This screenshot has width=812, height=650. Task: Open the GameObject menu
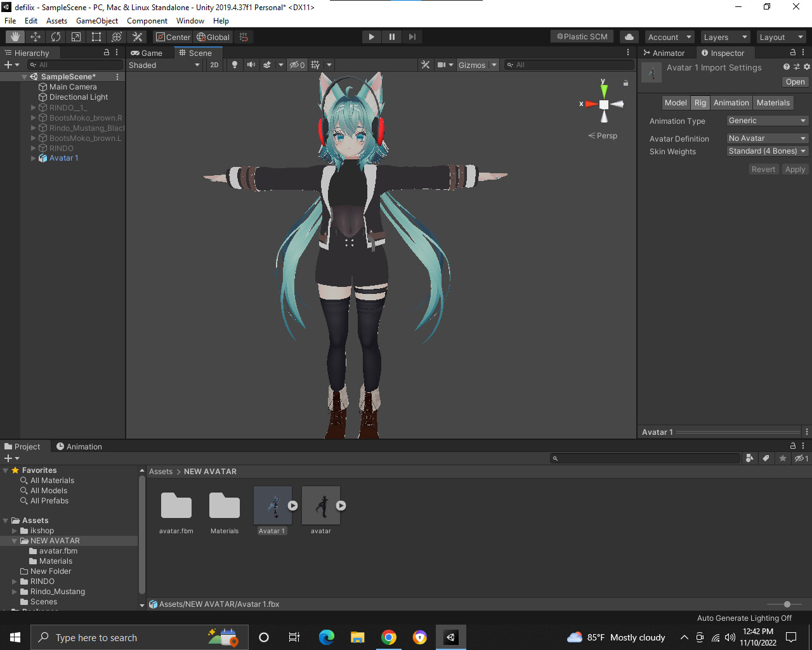point(96,20)
